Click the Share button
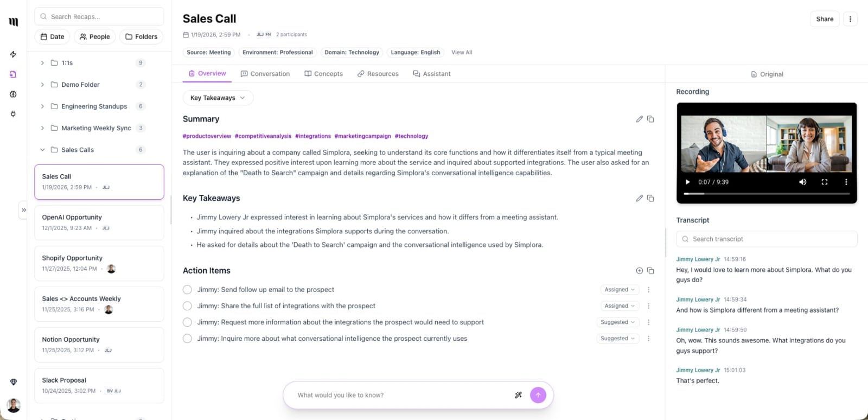 pyautogui.click(x=824, y=19)
